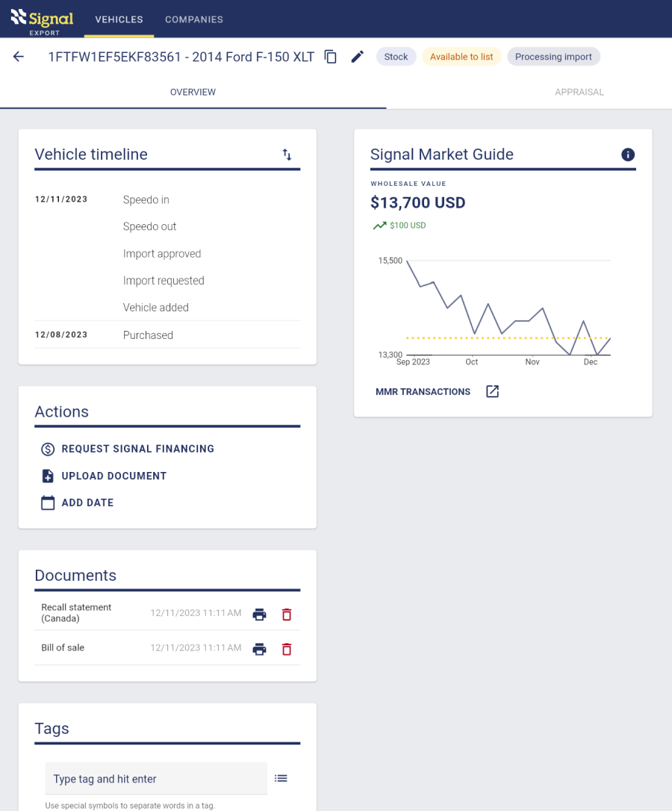Click the Request Signal Financing dollar icon

pos(46,449)
